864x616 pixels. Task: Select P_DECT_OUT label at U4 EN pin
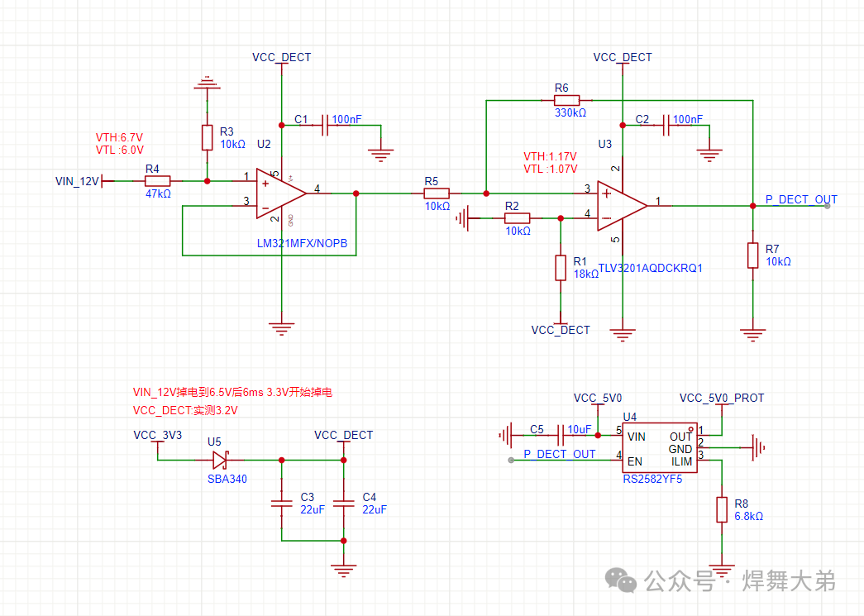(559, 454)
